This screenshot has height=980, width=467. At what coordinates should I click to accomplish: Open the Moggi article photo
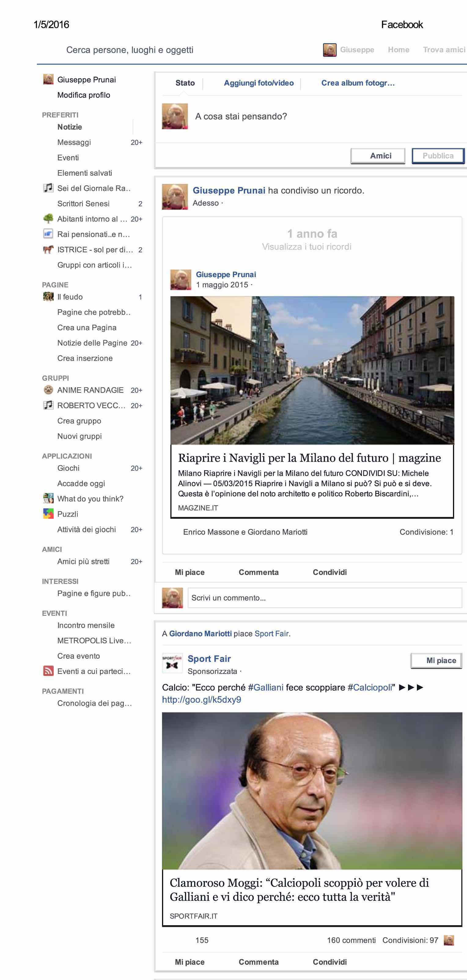312,791
